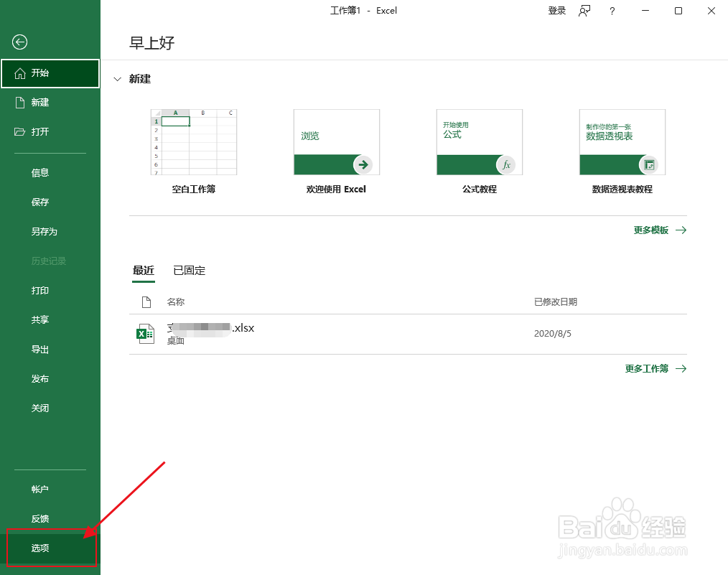Click the 名称 column header
The width and height of the screenshot is (728, 575).
176,302
